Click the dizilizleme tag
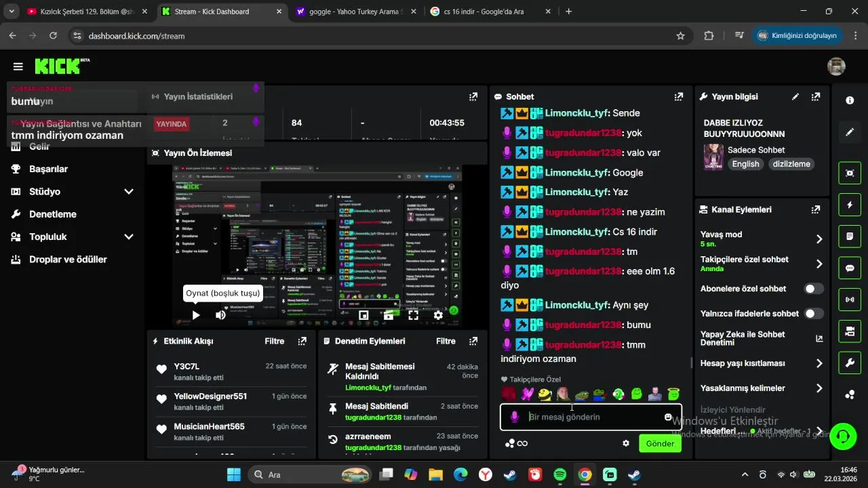 [x=791, y=164]
